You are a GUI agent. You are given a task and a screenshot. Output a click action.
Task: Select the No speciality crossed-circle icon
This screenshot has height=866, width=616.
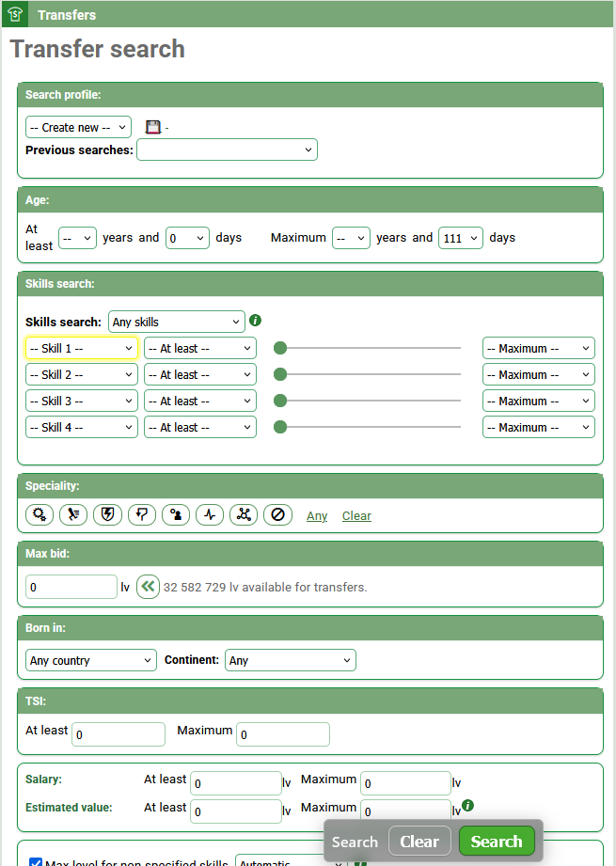(277, 514)
